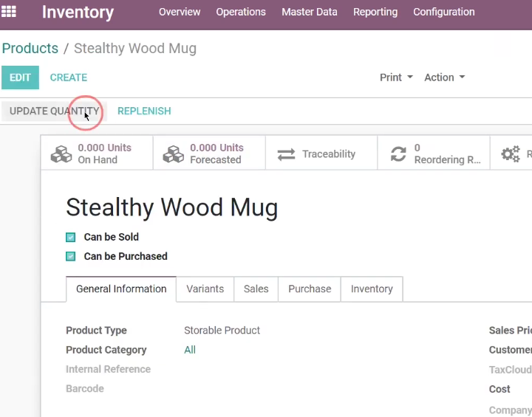The height and width of the screenshot is (417, 532).
Task: Open the apps grid menu icon
Action: coord(8,12)
